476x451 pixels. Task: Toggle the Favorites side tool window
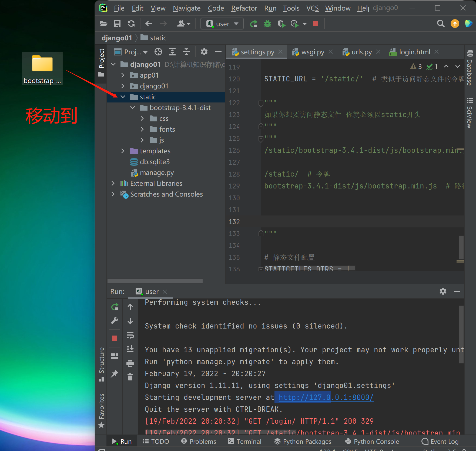click(102, 410)
